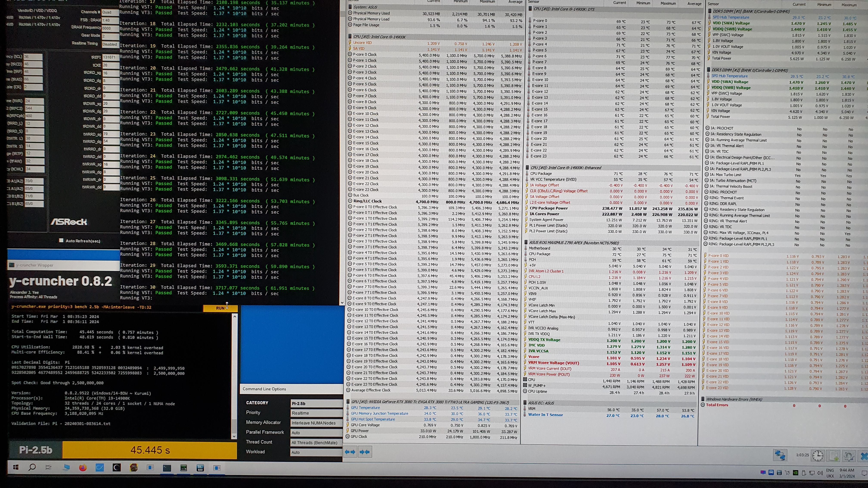Click the pink-blue monitor tray icon
Viewport: 868px width, 488px height.
[x=763, y=473]
